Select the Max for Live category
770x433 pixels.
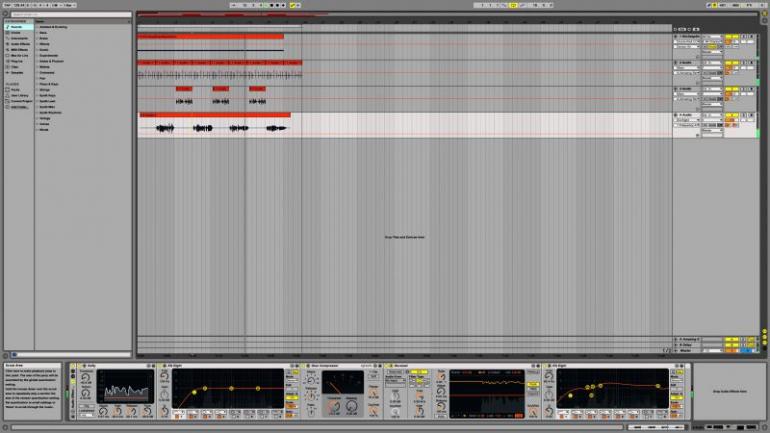19,55
